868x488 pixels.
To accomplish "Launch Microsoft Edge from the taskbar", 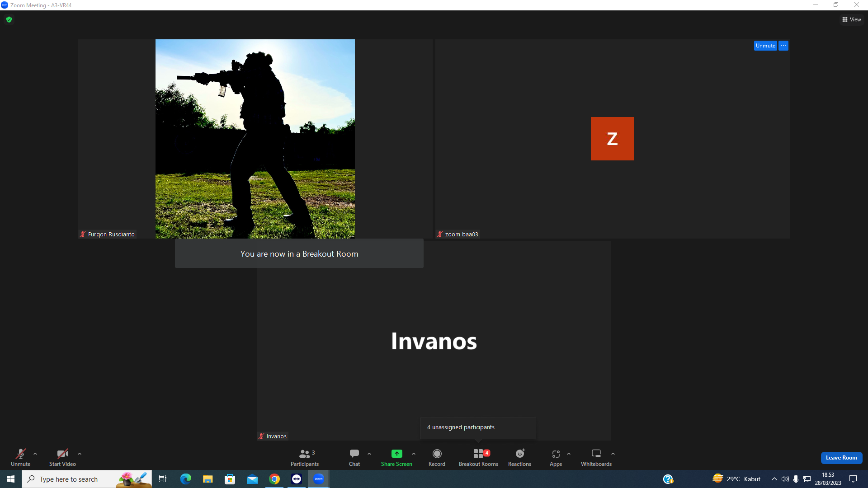I will click(x=186, y=479).
